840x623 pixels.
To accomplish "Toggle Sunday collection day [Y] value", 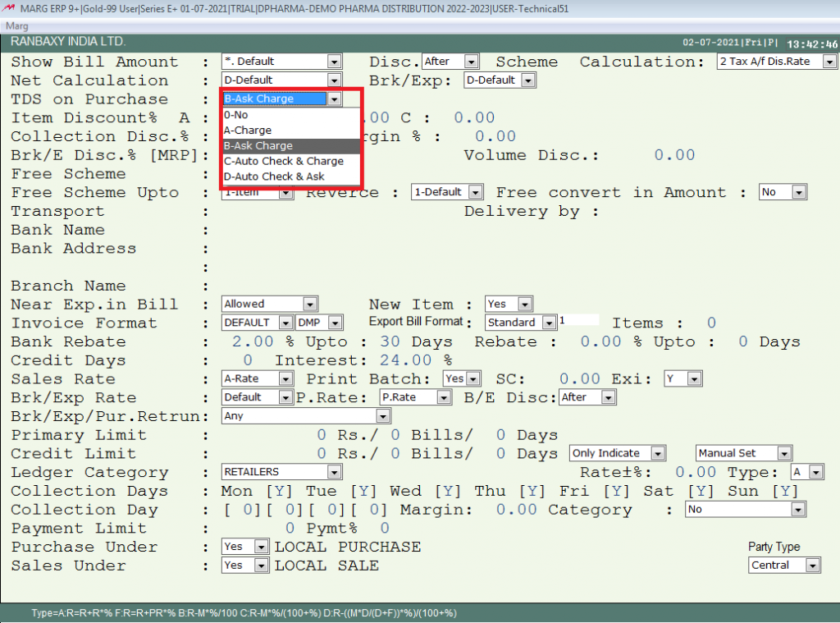I will [x=787, y=492].
